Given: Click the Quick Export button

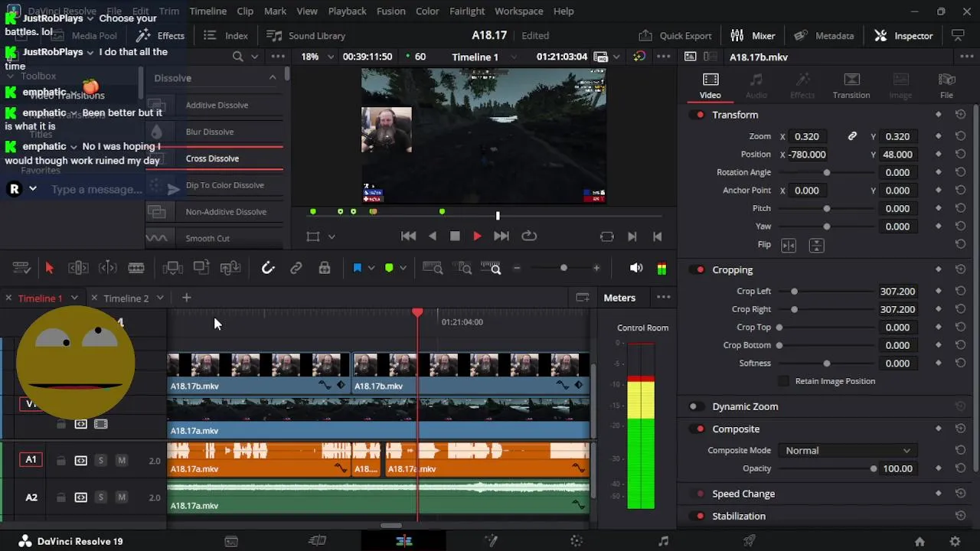Looking at the screenshot, I should (x=675, y=36).
